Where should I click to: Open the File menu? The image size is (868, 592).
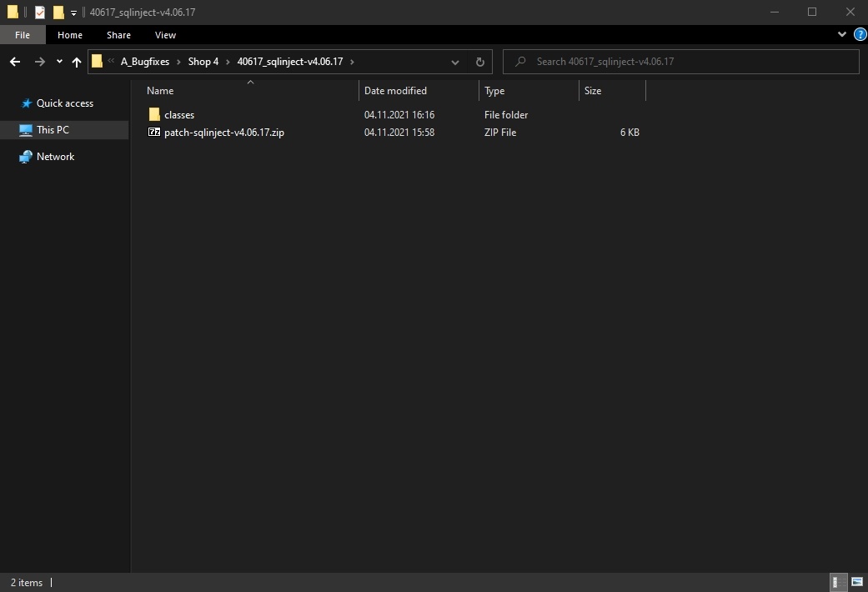point(23,35)
